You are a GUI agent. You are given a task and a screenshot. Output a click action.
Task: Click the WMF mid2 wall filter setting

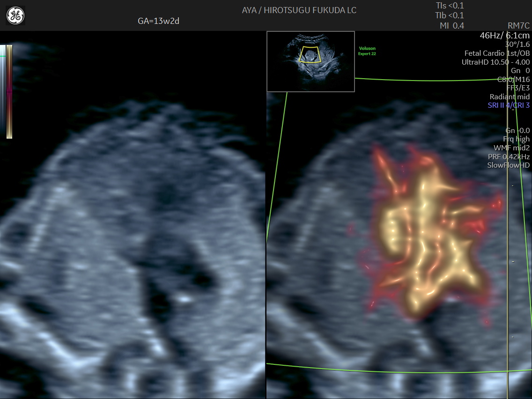(511, 148)
